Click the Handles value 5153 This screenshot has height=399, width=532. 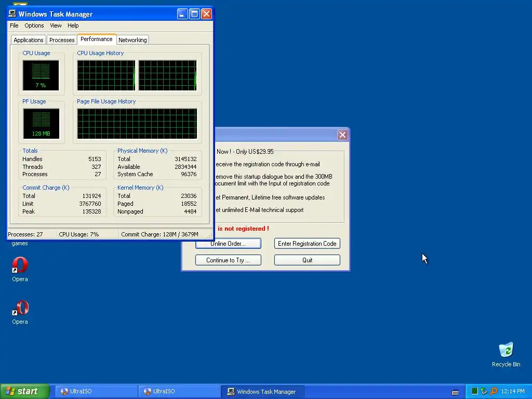(x=95, y=159)
